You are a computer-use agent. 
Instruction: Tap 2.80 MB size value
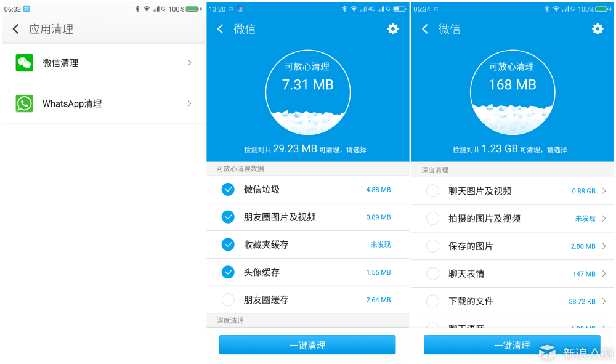tap(583, 246)
